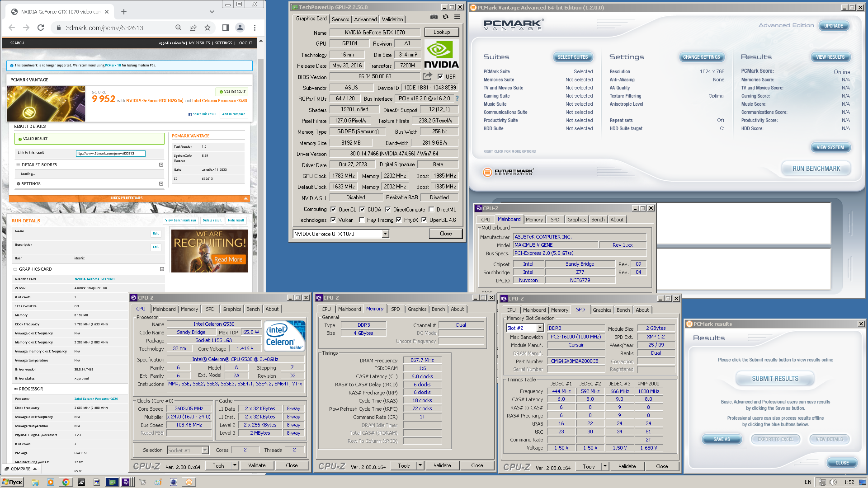Viewport: 868px width, 488px height.
Task: Click the network tray icon
Action: pos(822,482)
